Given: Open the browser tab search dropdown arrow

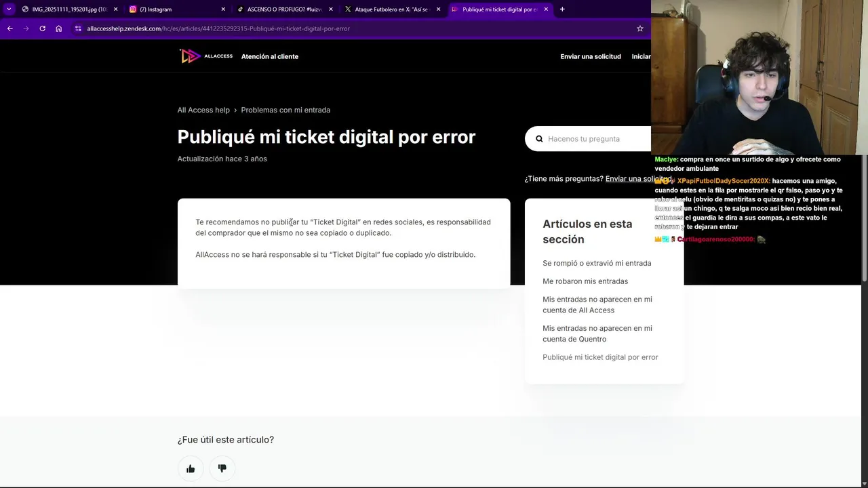Looking at the screenshot, I should pos(9,9).
